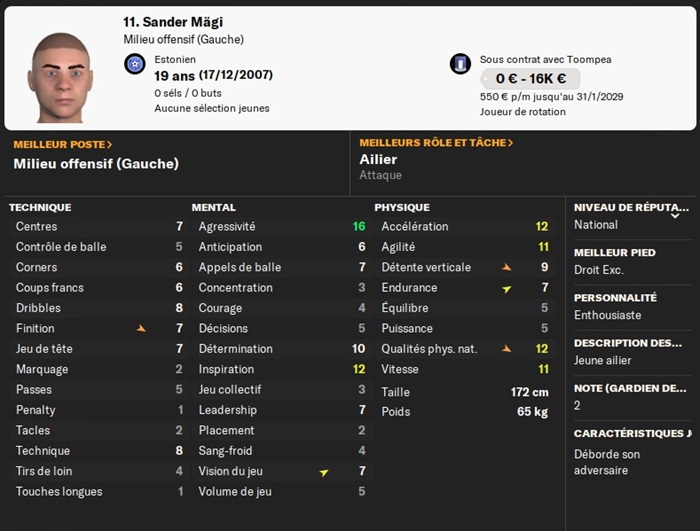
Task: Click the 0 € - 16K € value button
Action: [x=531, y=79]
